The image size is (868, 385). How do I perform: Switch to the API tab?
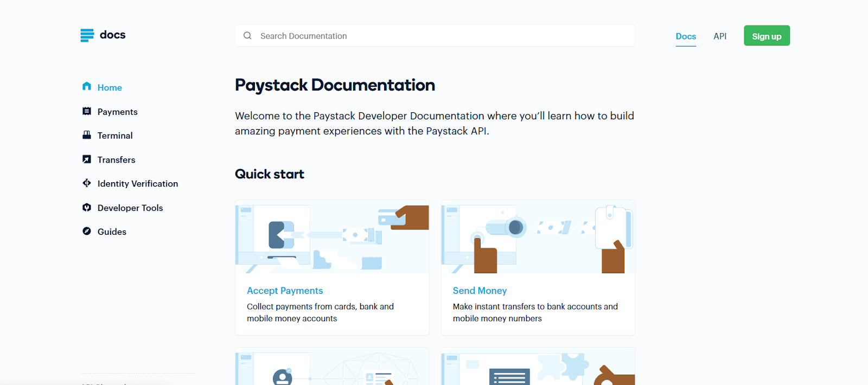tap(720, 36)
